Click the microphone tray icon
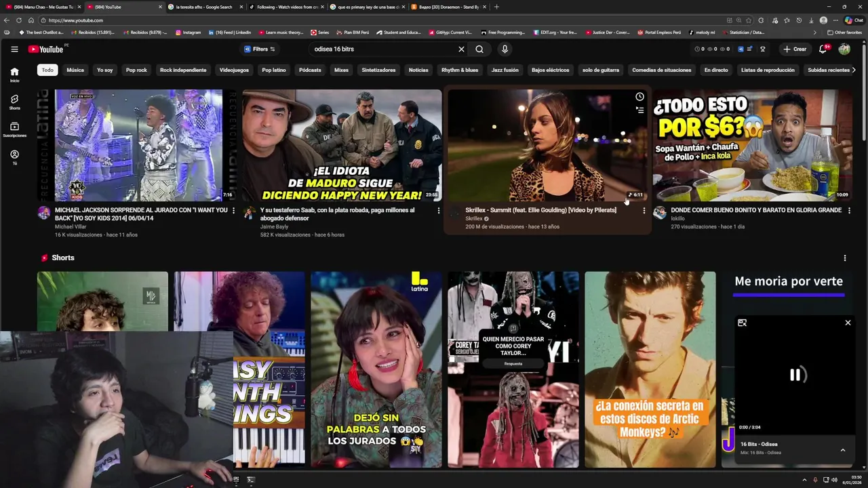Screen dimensions: 868x488 point(815,480)
